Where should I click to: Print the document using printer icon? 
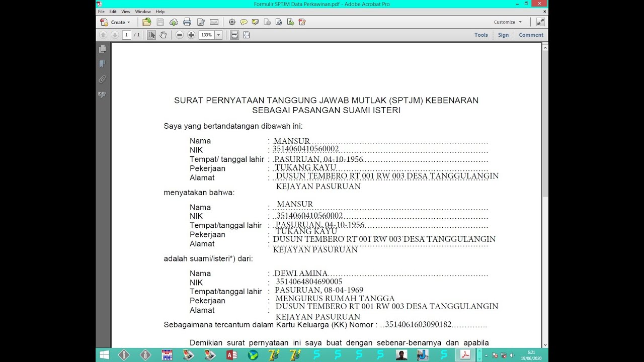(187, 22)
